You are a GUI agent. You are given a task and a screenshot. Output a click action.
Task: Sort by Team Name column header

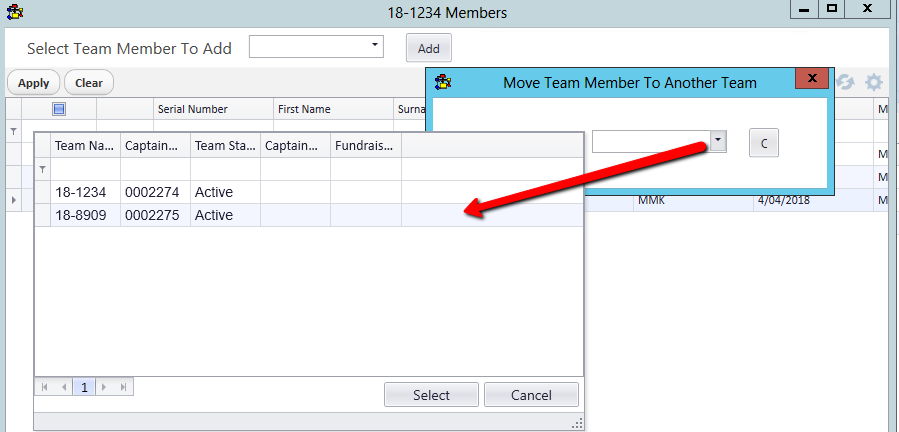click(x=84, y=145)
